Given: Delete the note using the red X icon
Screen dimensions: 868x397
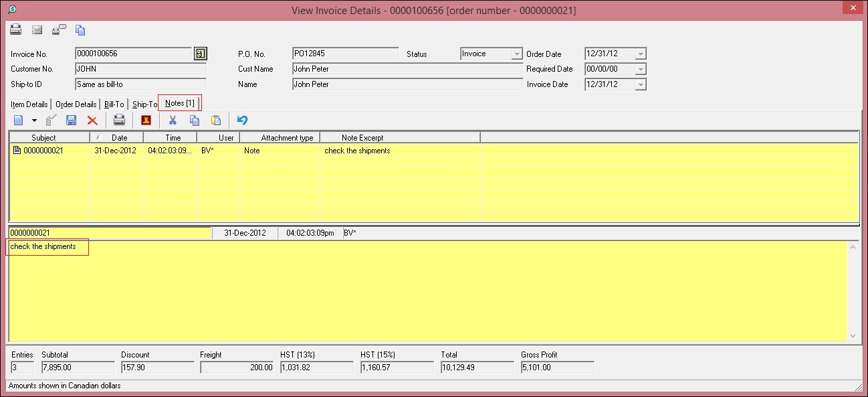Looking at the screenshot, I should click(92, 121).
